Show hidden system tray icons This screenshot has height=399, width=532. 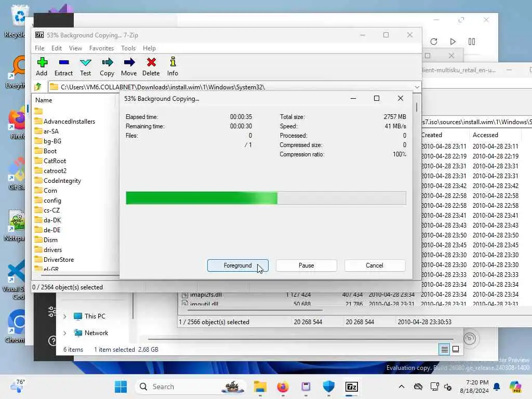[x=402, y=387]
